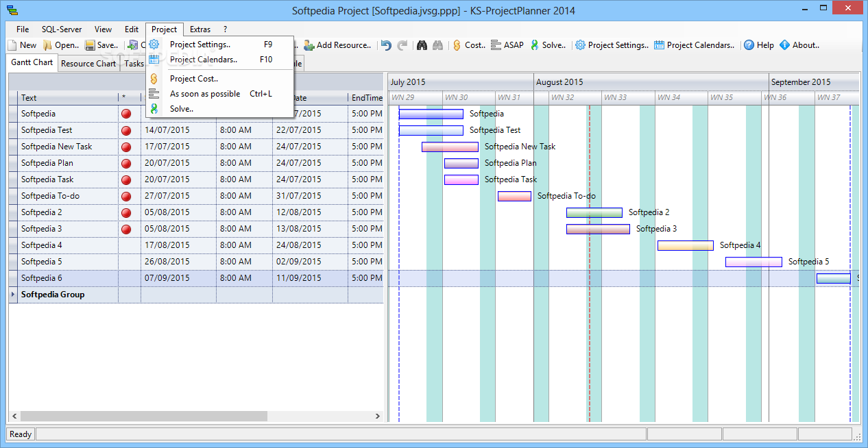Image resolution: width=868 pixels, height=448 pixels.
Task: Click the table scrollbar left arrow
Action: coord(14,416)
